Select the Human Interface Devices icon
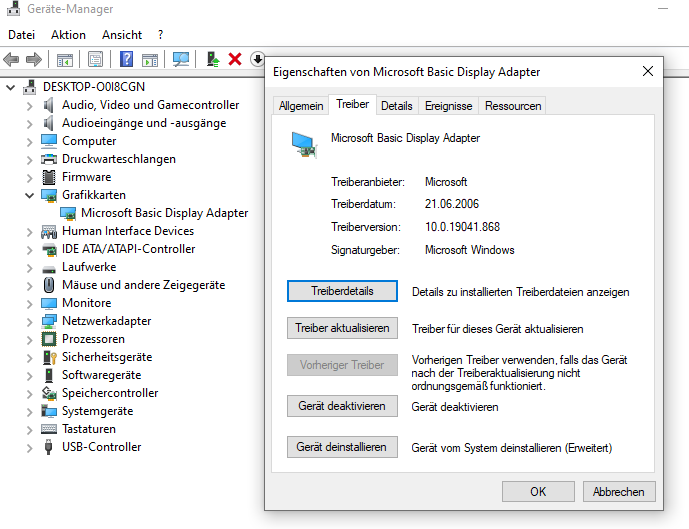Image resolution: width=689 pixels, height=529 pixels. tap(49, 231)
